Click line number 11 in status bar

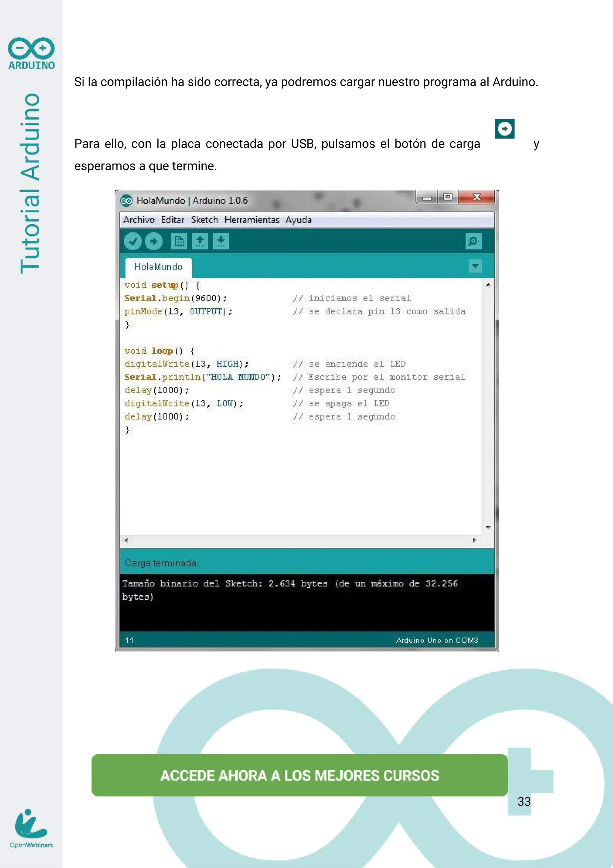point(129,640)
